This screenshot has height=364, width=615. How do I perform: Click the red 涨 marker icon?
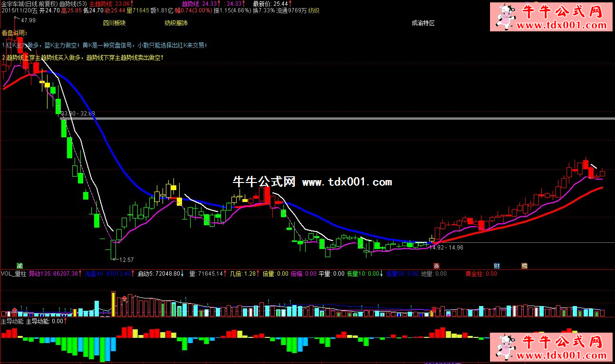[436, 266]
